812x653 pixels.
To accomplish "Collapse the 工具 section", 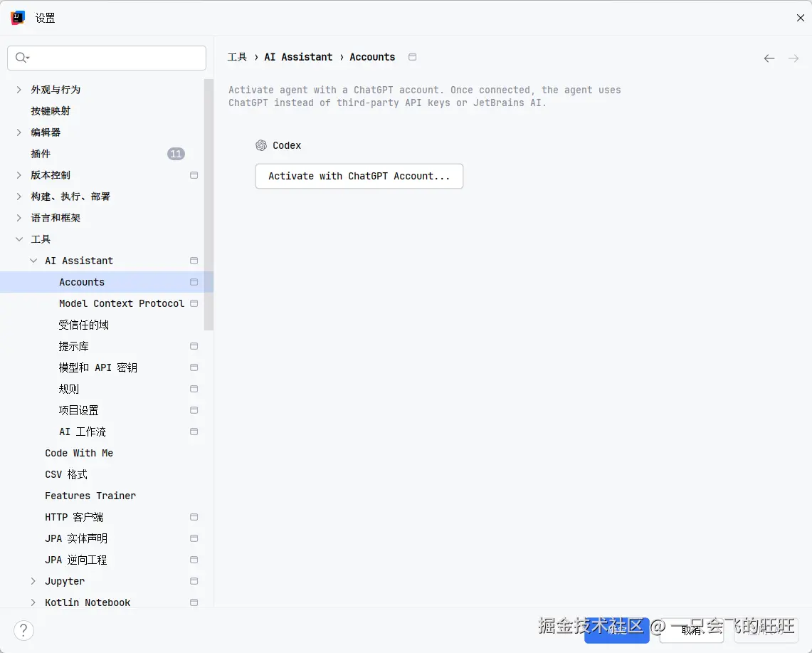I will 19,239.
